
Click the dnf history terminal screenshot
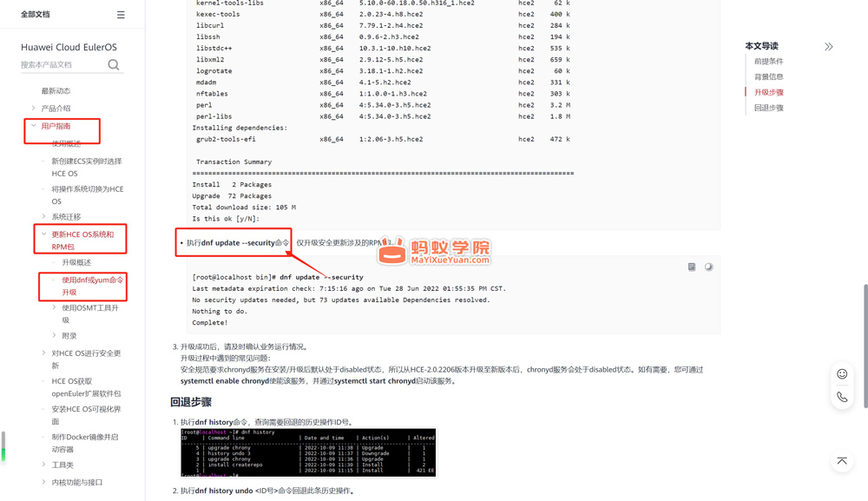308,452
